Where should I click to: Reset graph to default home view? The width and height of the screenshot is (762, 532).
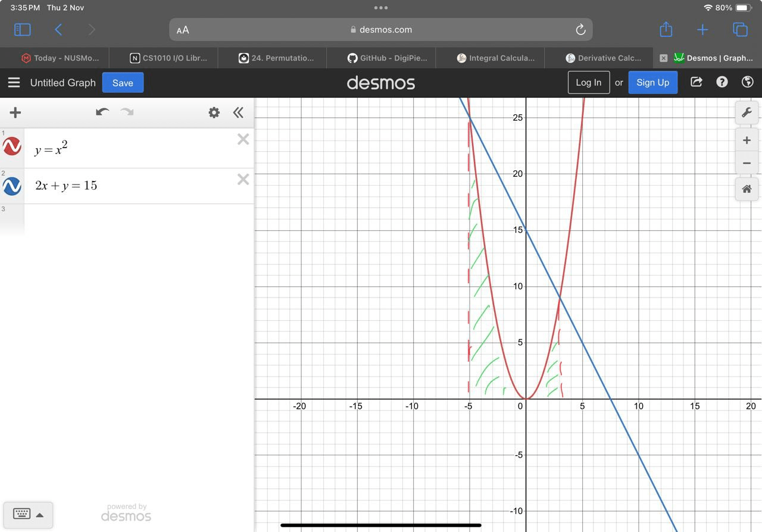[x=747, y=189]
